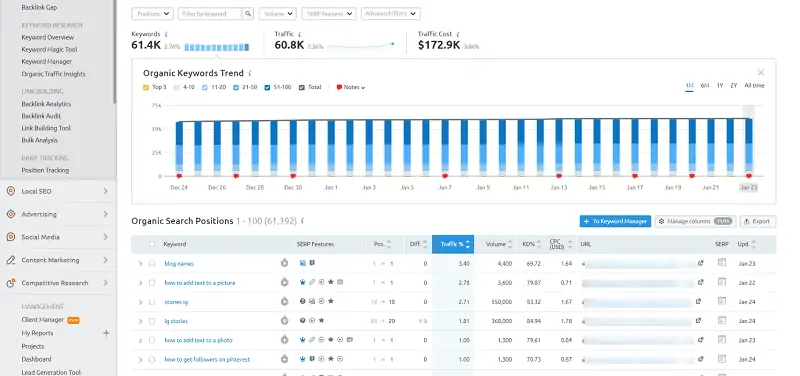800x376 pixels.
Task: Select the 1Y chart range tab
Action: [x=719, y=86]
